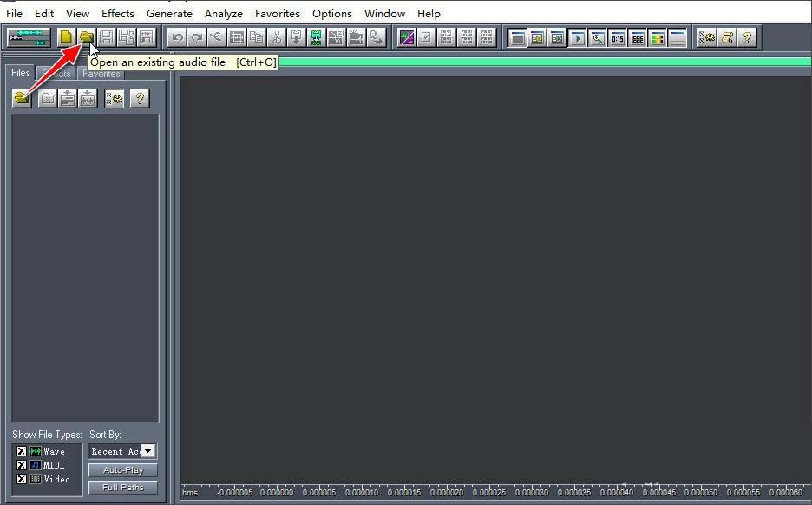The height and width of the screenshot is (505, 812).
Task: Click the multitrack view switch button
Action: [29, 37]
